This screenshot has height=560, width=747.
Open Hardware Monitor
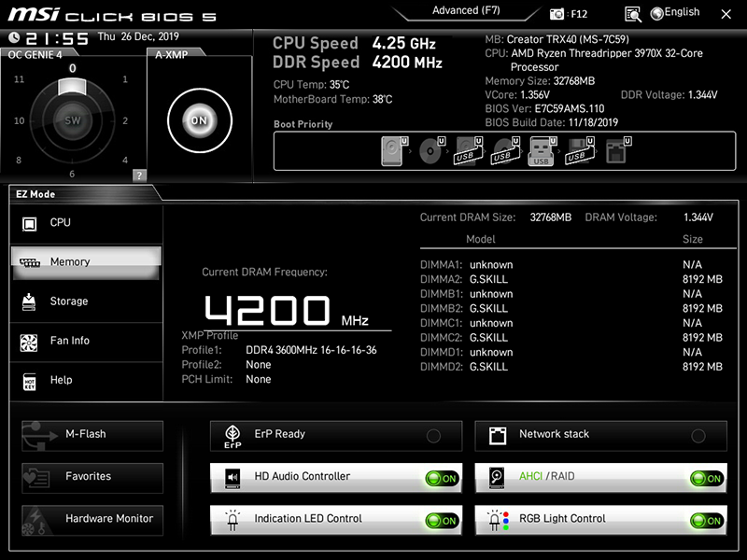(x=92, y=520)
